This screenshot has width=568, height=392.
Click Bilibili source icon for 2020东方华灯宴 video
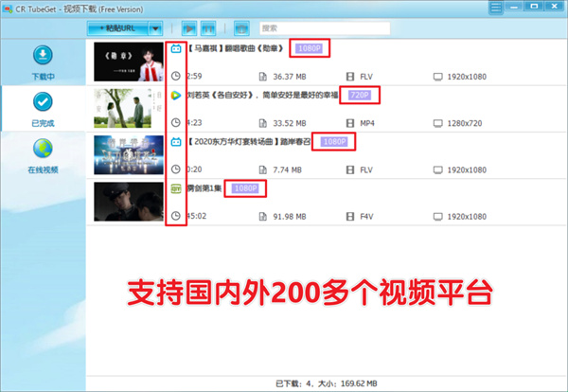pos(176,142)
